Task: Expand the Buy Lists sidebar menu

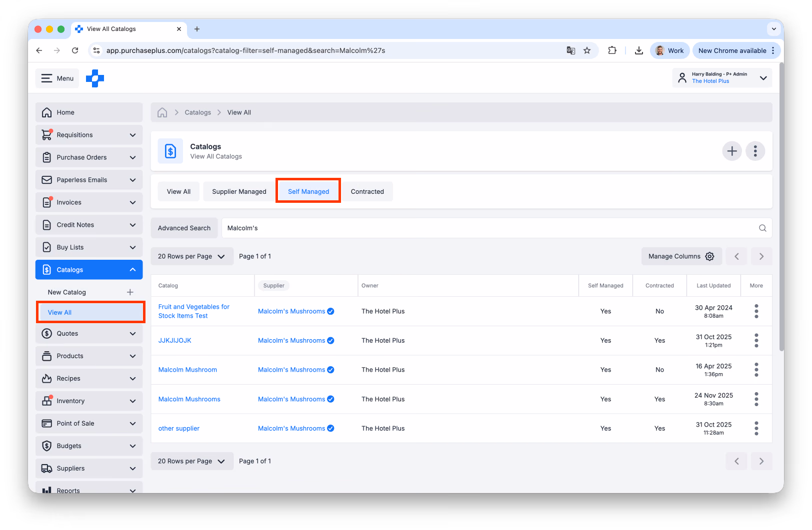Action: pyautogui.click(x=89, y=247)
